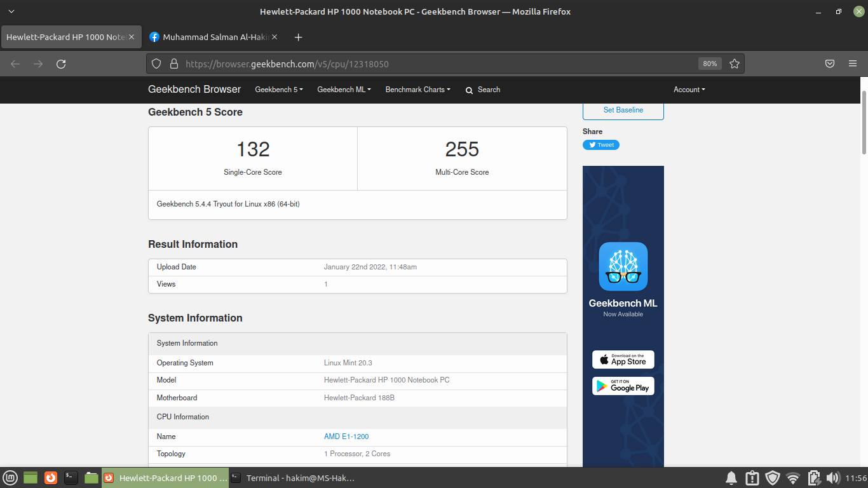
Task: Click the Set Baseline button
Action: [623, 110]
